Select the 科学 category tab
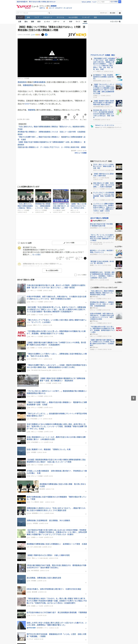 coord(71,21)
